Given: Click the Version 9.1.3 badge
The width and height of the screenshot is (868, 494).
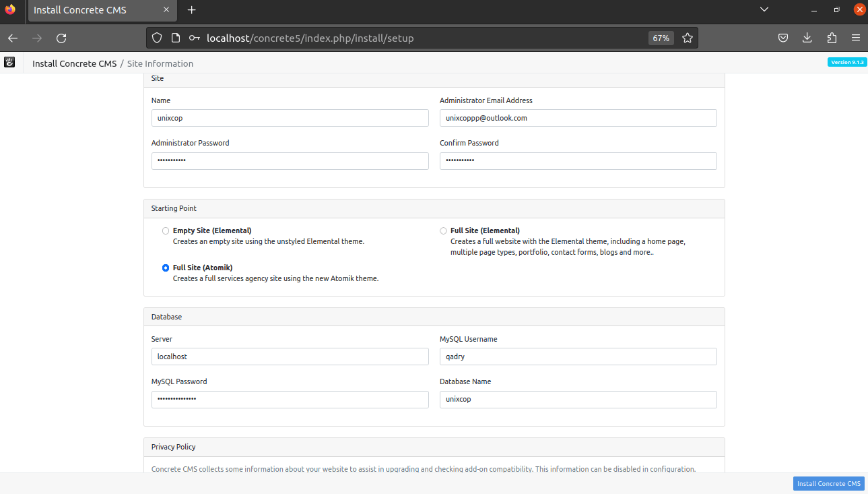Looking at the screenshot, I should (x=846, y=62).
